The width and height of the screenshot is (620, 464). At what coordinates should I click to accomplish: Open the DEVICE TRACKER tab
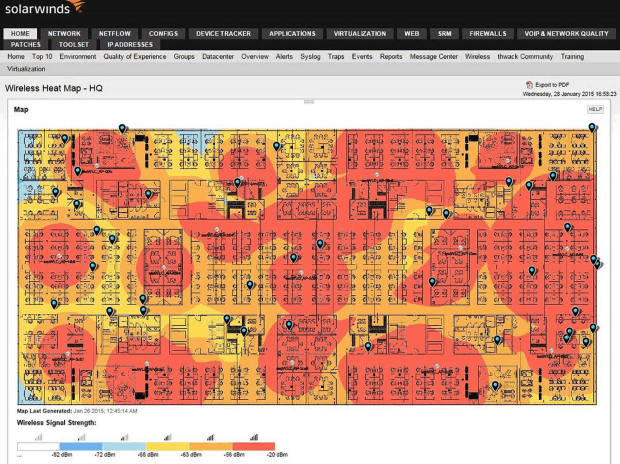coord(222,33)
